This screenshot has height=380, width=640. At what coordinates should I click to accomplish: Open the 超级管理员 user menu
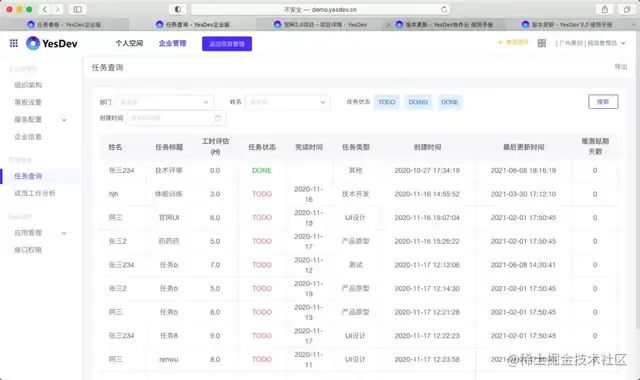pyautogui.click(x=590, y=43)
